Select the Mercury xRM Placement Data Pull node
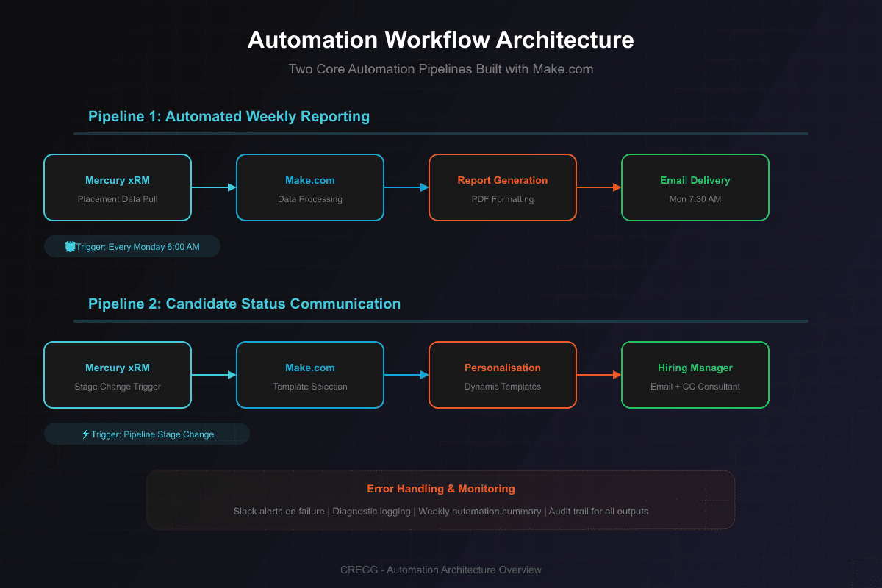The width and height of the screenshot is (882, 588). pos(118,187)
